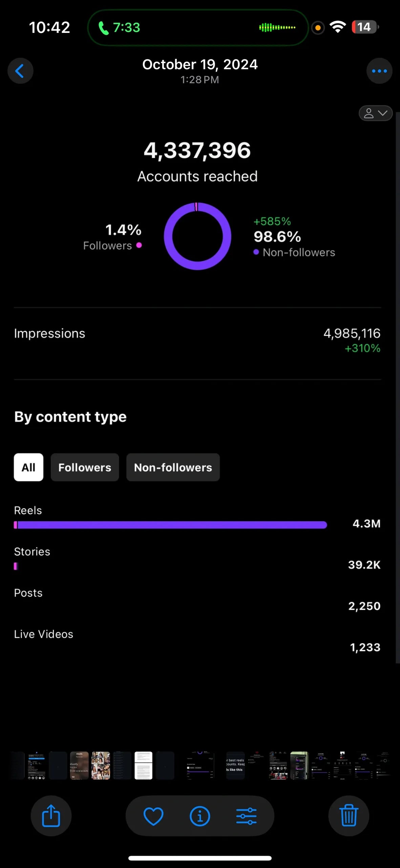Tap the green phone call indicator

(119, 27)
